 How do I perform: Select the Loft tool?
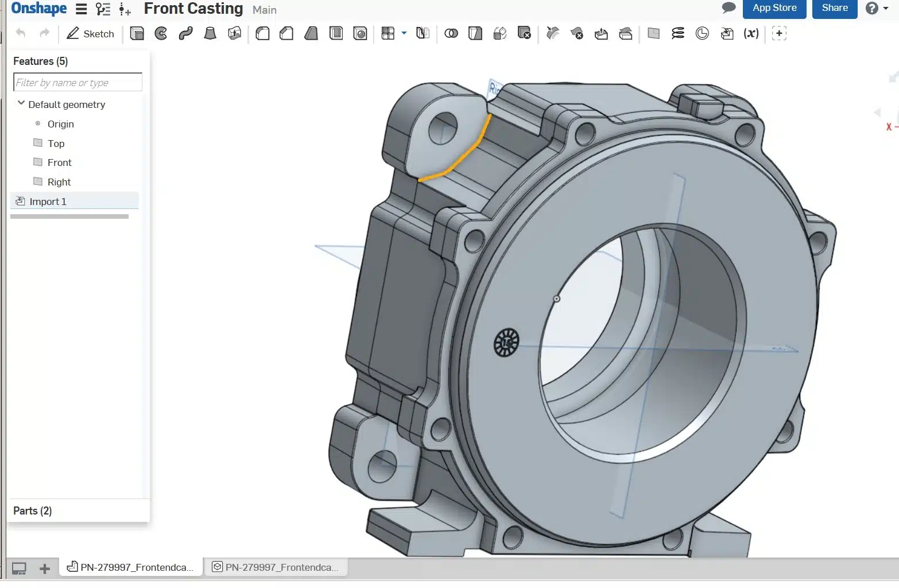tap(210, 33)
